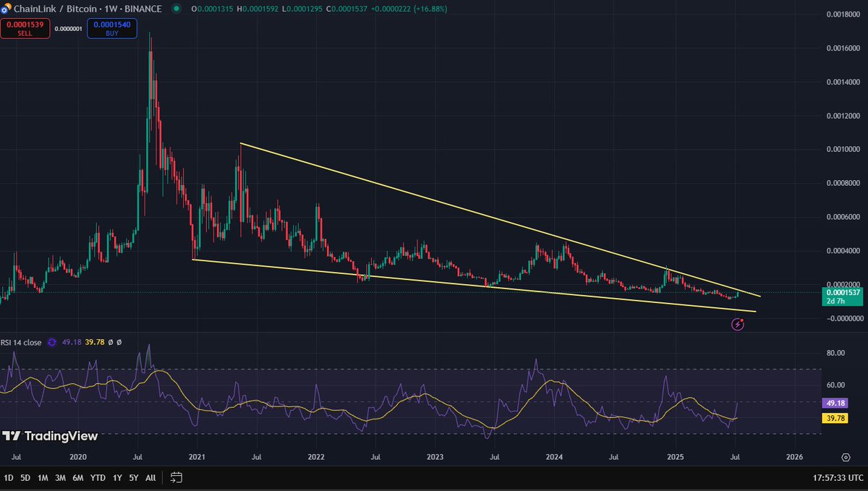This screenshot has width=868, height=491.
Task: Click the RSI 14 close legend label
Action: coord(22,342)
